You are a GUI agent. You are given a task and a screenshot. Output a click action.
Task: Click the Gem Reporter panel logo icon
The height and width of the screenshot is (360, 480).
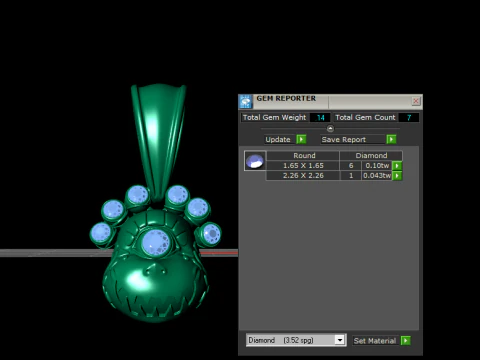tap(246, 102)
